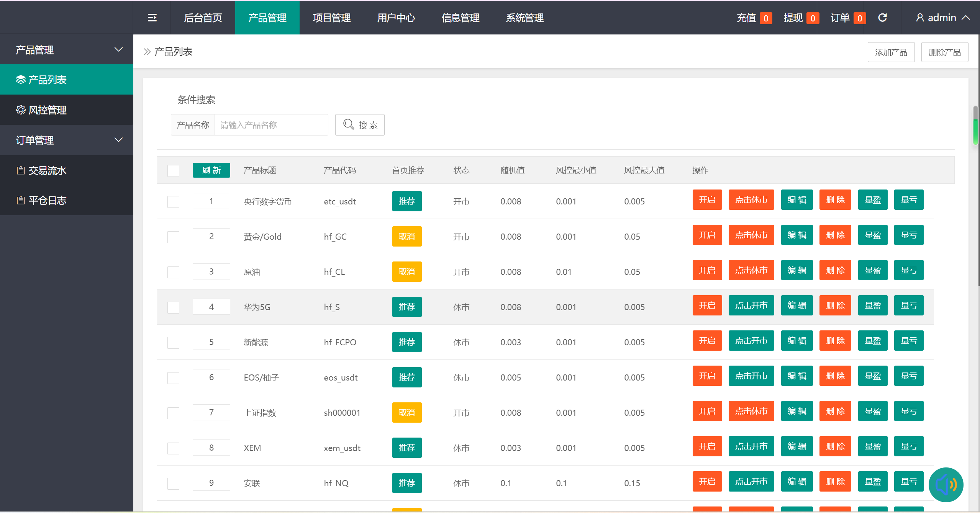Click 点击休市 for 黃金/Gold row
Screen dimensions: 980x513
(x=751, y=235)
